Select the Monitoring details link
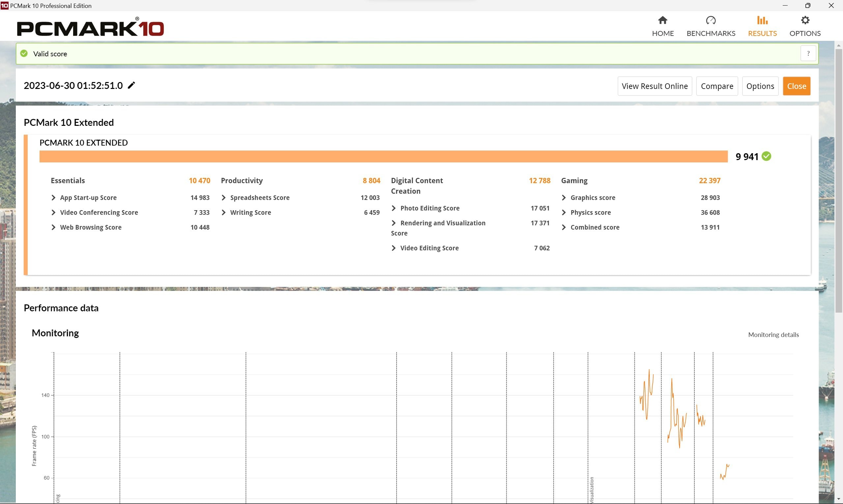 773,334
